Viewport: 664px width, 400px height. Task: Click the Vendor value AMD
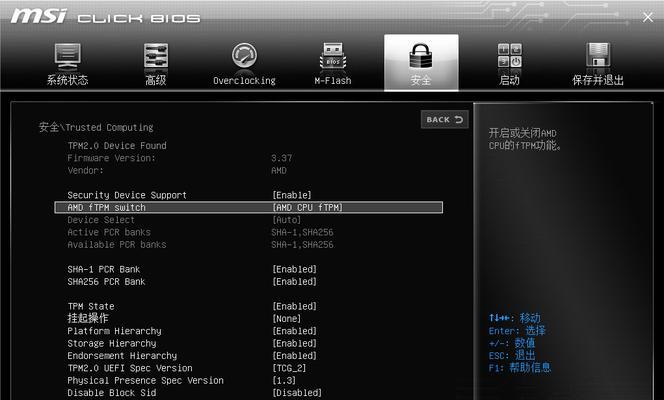click(x=279, y=171)
